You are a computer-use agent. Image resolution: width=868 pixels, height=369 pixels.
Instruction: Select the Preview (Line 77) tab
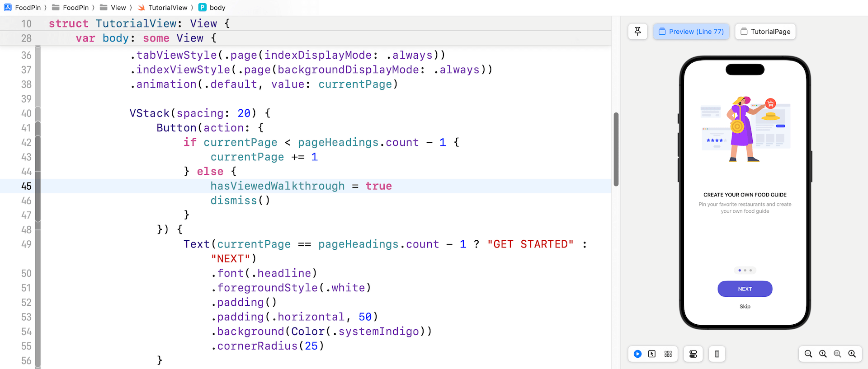click(691, 32)
